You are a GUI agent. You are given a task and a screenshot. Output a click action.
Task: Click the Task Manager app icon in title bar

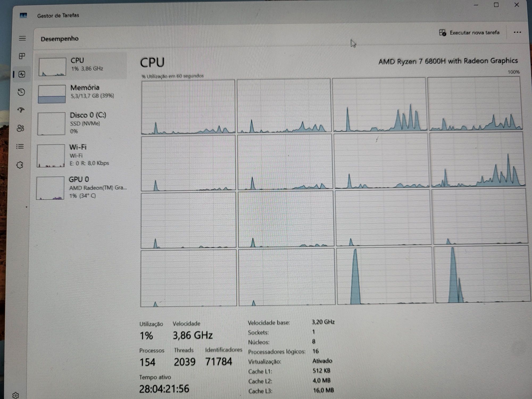coord(23,15)
